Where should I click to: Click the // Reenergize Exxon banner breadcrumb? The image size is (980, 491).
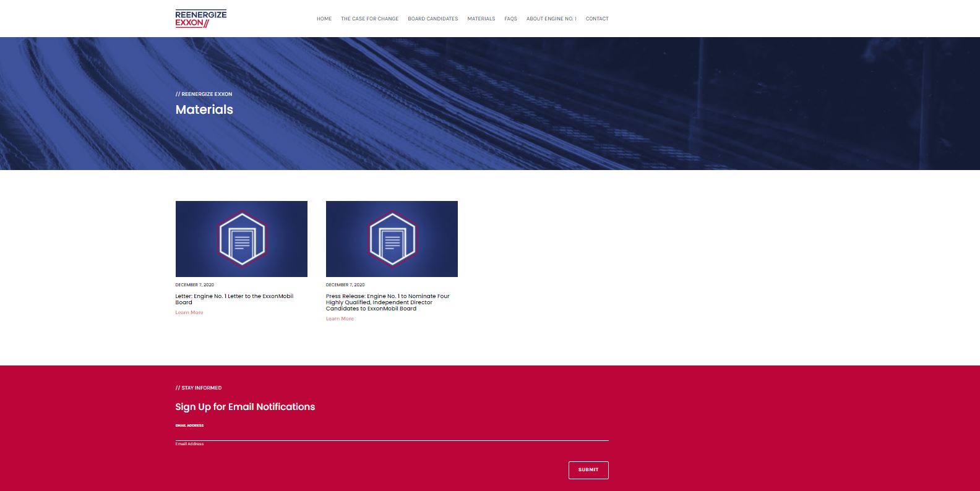(204, 94)
